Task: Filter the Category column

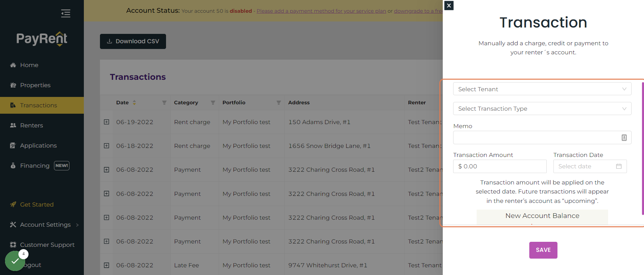Action: (213, 103)
